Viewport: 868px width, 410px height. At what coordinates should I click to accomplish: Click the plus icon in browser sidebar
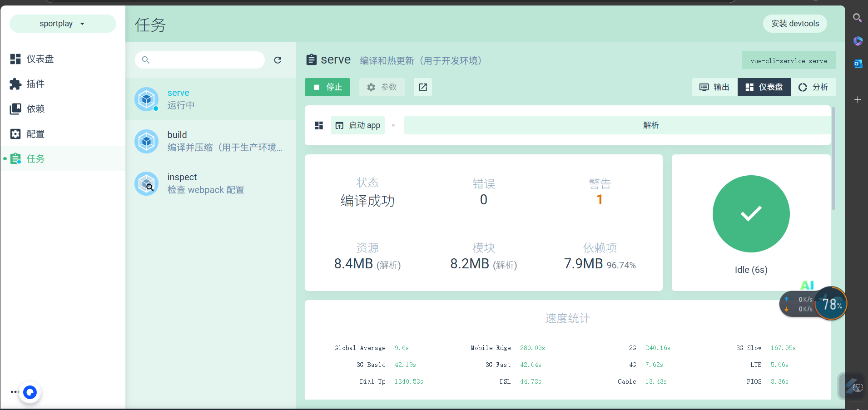pyautogui.click(x=858, y=99)
